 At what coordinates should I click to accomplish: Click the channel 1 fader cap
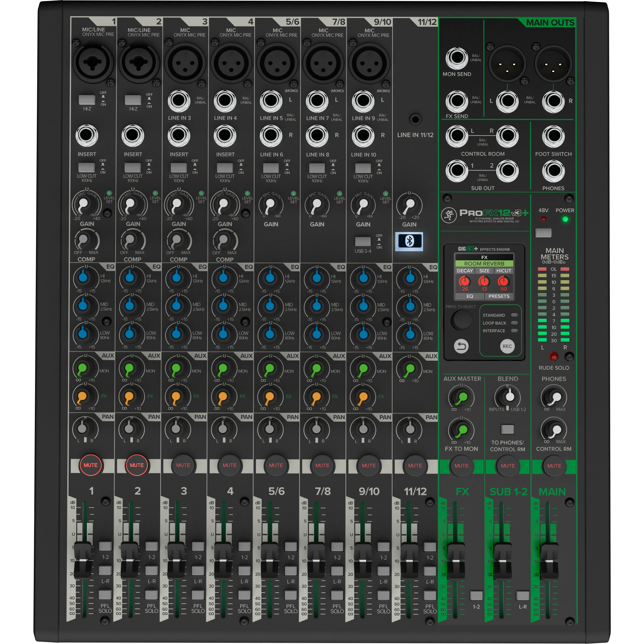click(x=83, y=560)
